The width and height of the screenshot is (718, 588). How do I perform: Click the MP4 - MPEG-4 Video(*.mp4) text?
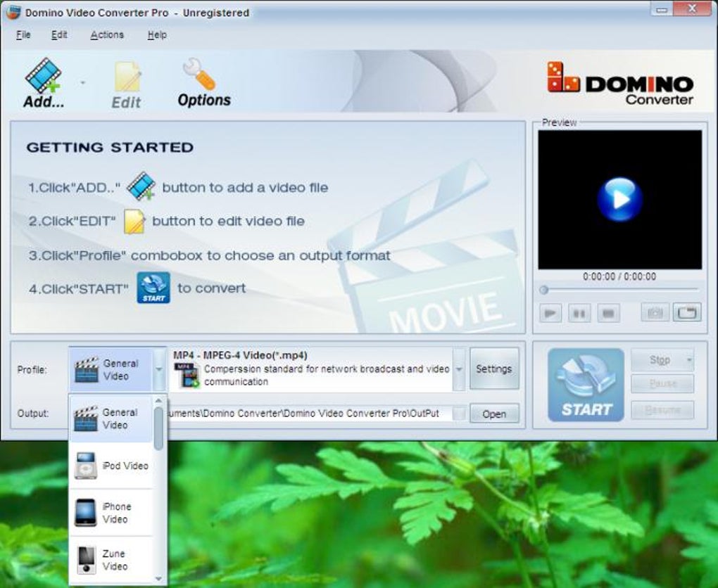tap(240, 355)
